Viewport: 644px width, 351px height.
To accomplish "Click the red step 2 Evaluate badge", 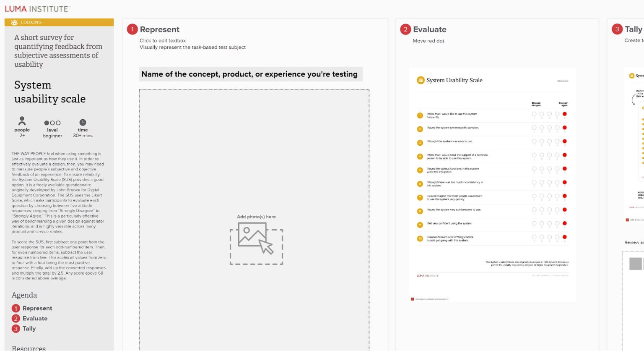I will point(405,29).
